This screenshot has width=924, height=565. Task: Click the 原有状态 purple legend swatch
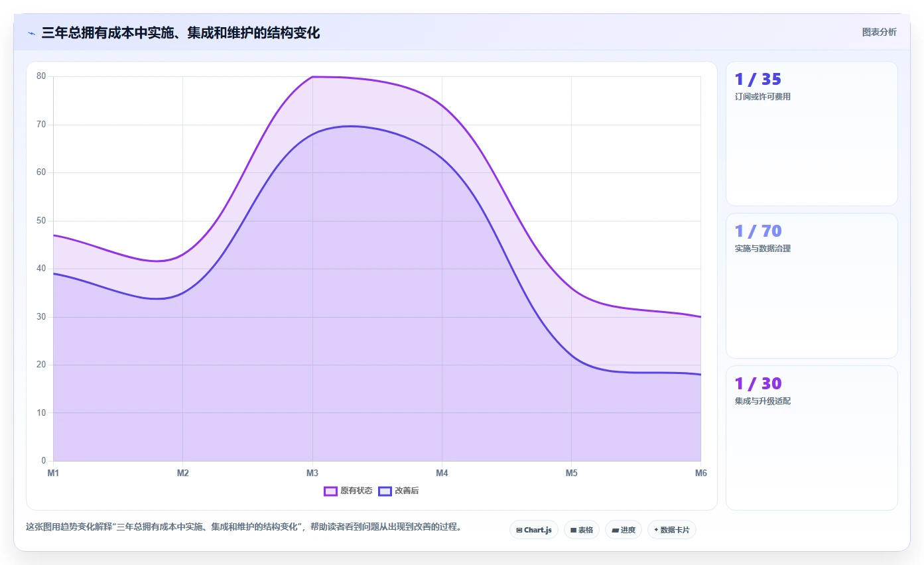330,491
